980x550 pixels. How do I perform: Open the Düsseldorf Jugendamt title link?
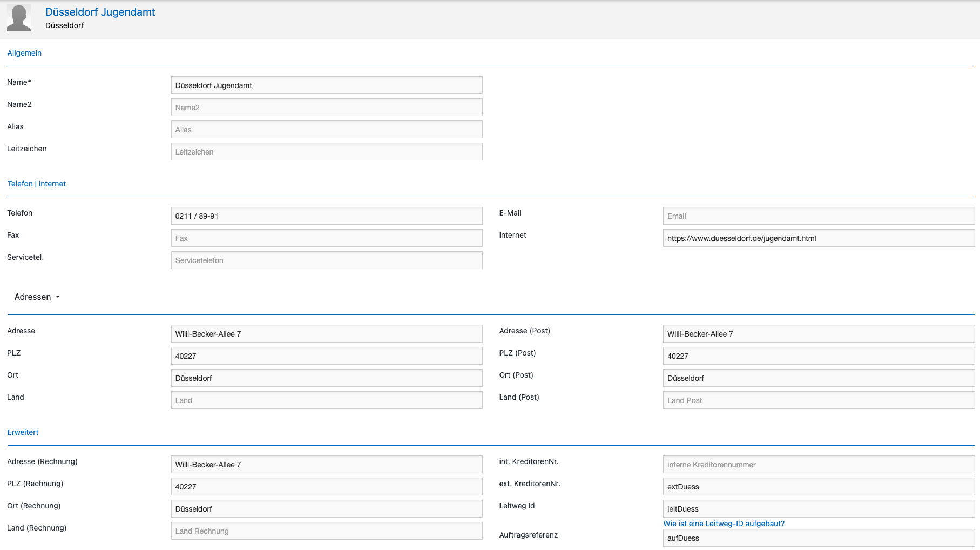click(100, 12)
